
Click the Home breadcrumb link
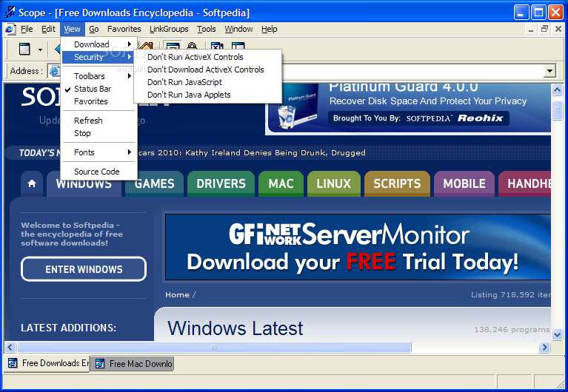177,295
